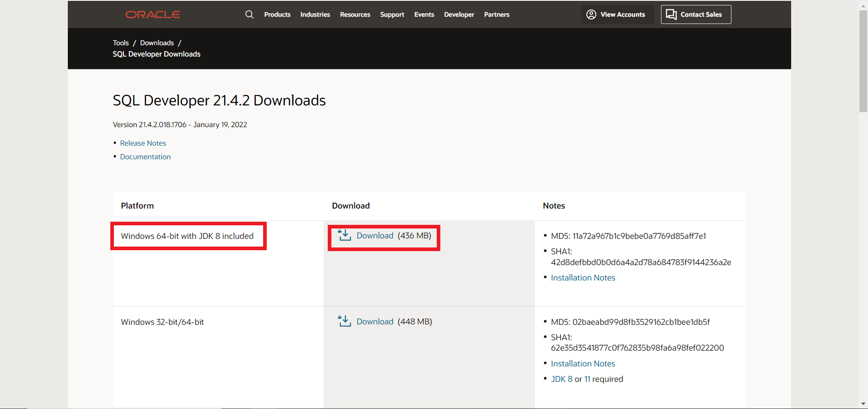This screenshot has width=868, height=409.
Task: Open the Events menu
Action: click(424, 14)
